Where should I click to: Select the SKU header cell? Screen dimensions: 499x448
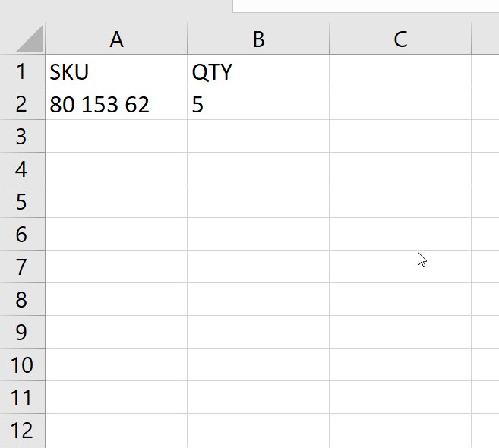116,72
